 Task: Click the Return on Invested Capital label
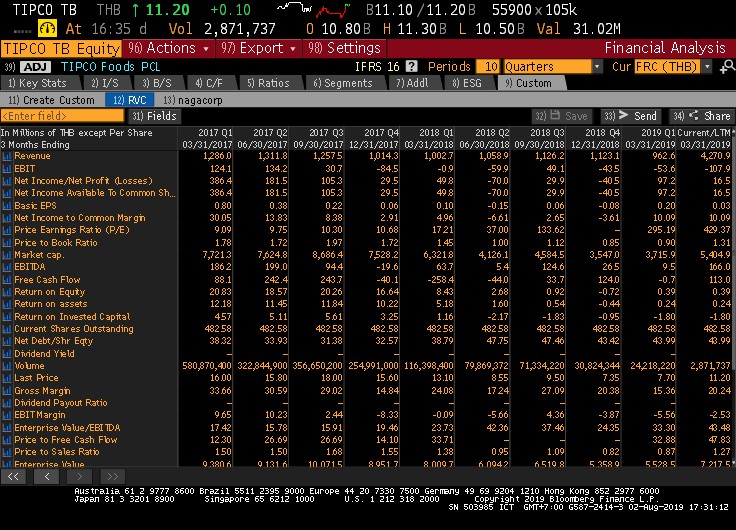point(72,317)
